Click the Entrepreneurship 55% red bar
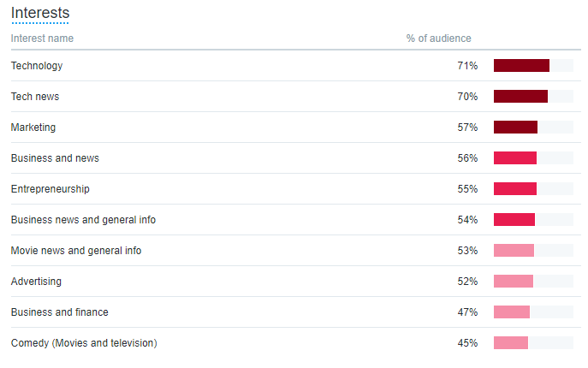The width and height of the screenshot is (588, 368). pyautogui.click(x=515, y=188)
